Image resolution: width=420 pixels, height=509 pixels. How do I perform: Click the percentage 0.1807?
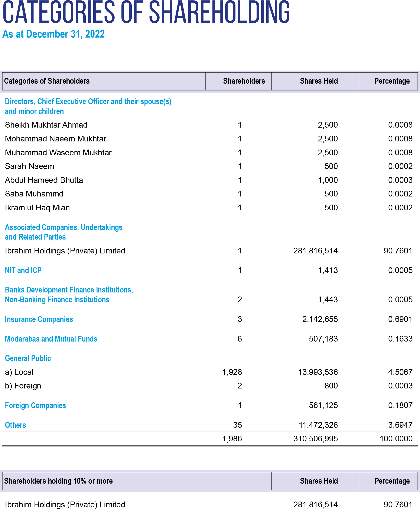pyautogui.click(x=400, y=406)
